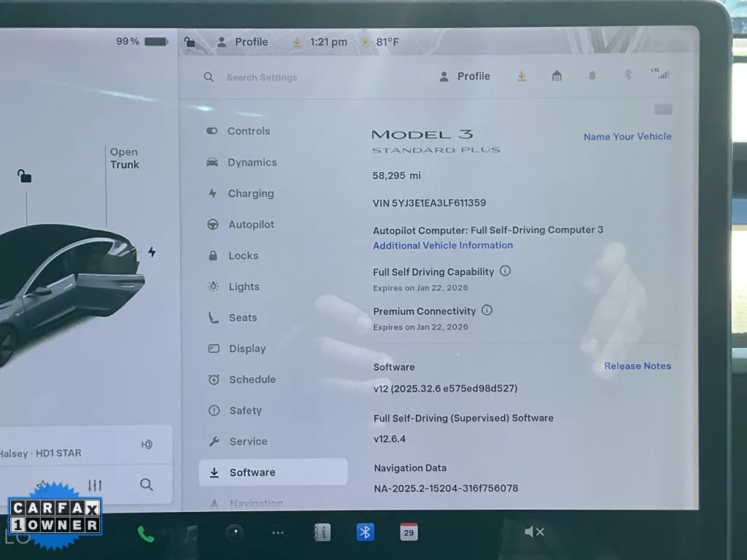Unmute the volume speaker icon
This screenshot has height=560, width=747.
(534, 532)
